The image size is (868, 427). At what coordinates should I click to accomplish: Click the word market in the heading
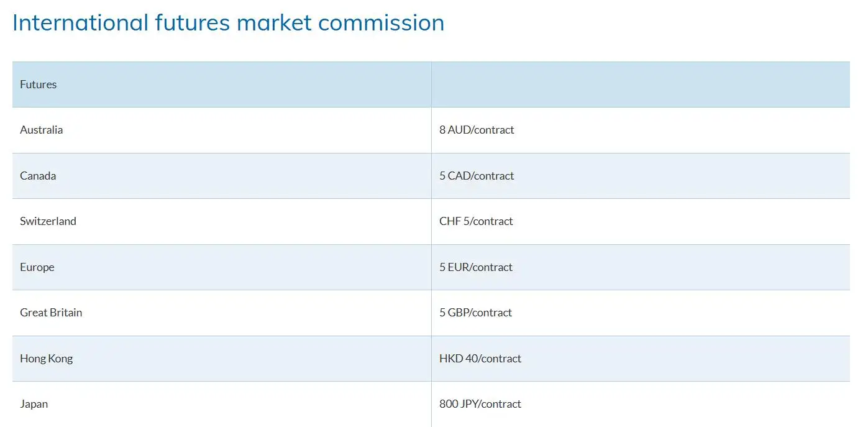(273, 23)
